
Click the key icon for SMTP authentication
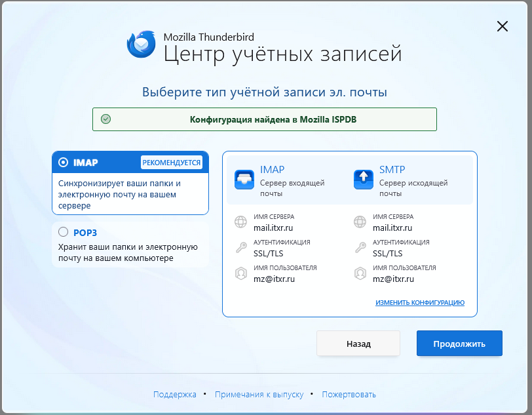coord(360,248)
